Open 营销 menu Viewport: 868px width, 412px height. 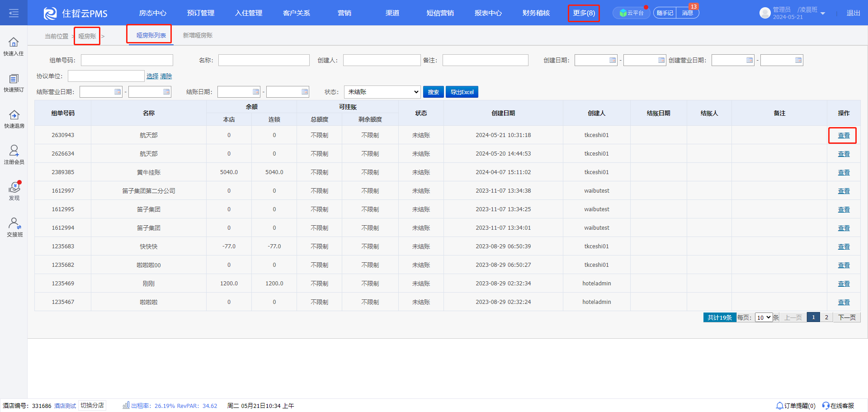coord(344,13)
